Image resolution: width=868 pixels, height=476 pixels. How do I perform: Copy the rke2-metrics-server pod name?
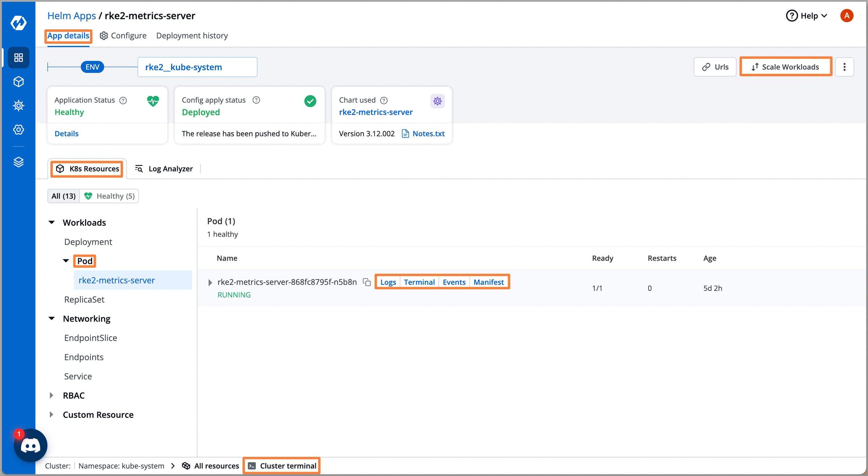(x=367, y=282)
